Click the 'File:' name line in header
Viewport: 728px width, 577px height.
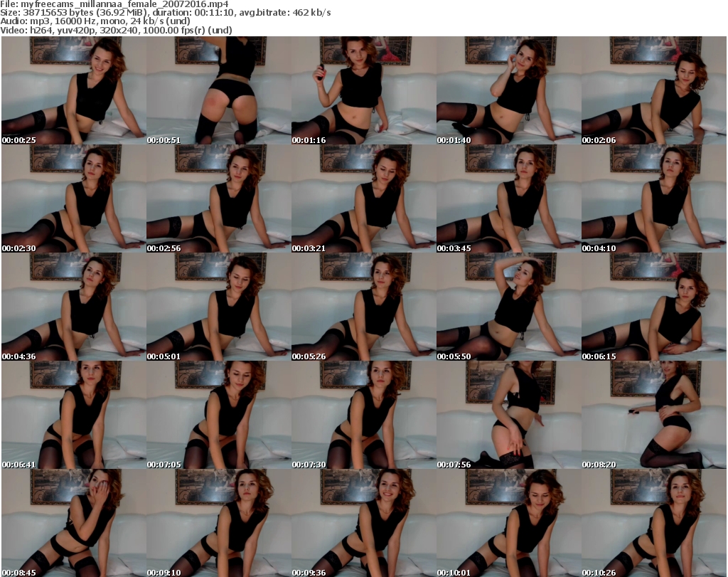(x=114, y=4)
